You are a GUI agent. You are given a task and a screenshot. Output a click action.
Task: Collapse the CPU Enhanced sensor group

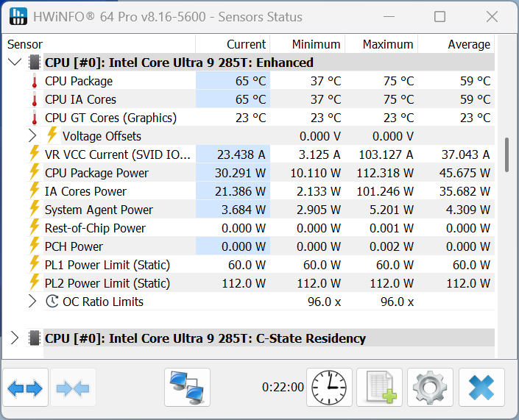point(14,63)
